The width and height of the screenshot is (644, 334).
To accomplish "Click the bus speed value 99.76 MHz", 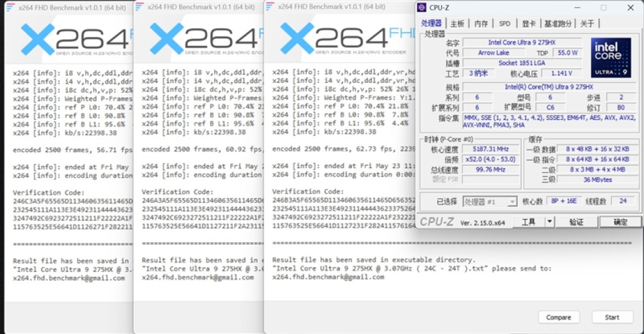I will coord(490,169).
